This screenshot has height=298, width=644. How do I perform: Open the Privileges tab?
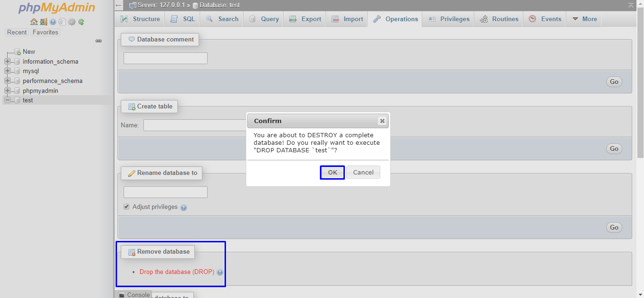pos(449,19)
